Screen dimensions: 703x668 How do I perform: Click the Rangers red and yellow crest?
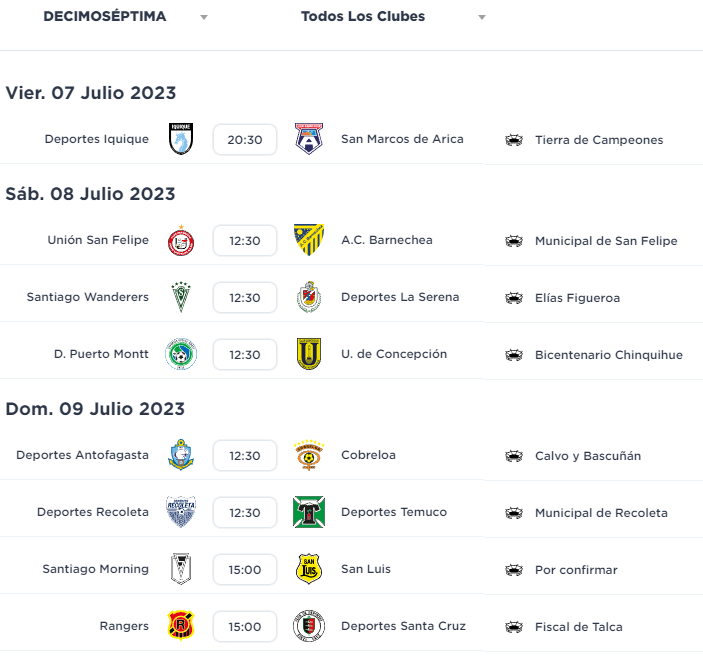(x=181, y=625)
